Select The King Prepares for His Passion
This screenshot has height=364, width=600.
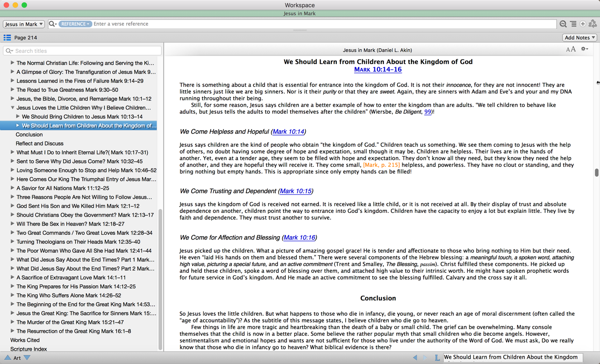pyautogui.click(x=76, y=287)
